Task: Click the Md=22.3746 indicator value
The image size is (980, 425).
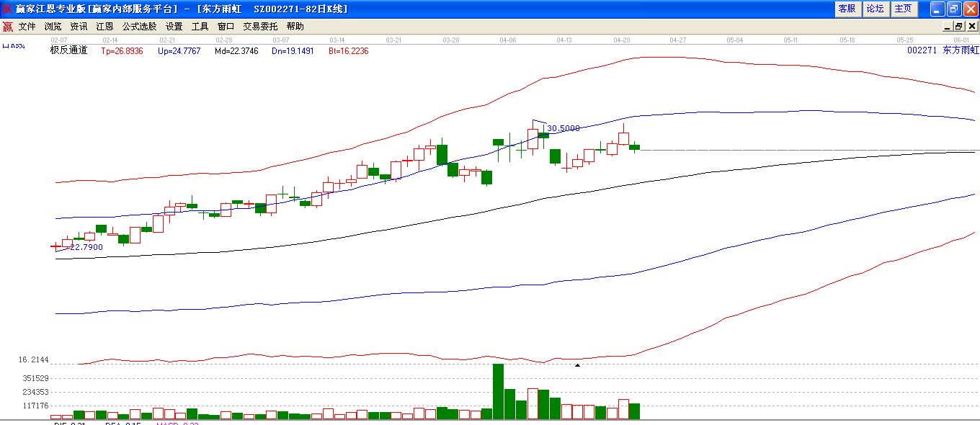Action: pos(236,51)
